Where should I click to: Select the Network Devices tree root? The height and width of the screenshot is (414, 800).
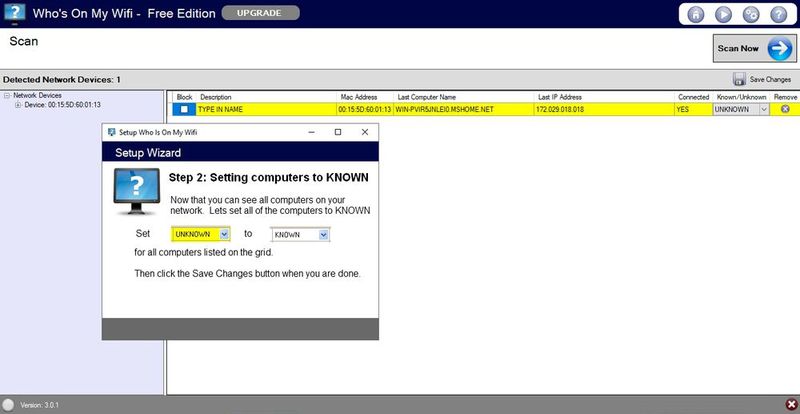(x=37, y=95)
